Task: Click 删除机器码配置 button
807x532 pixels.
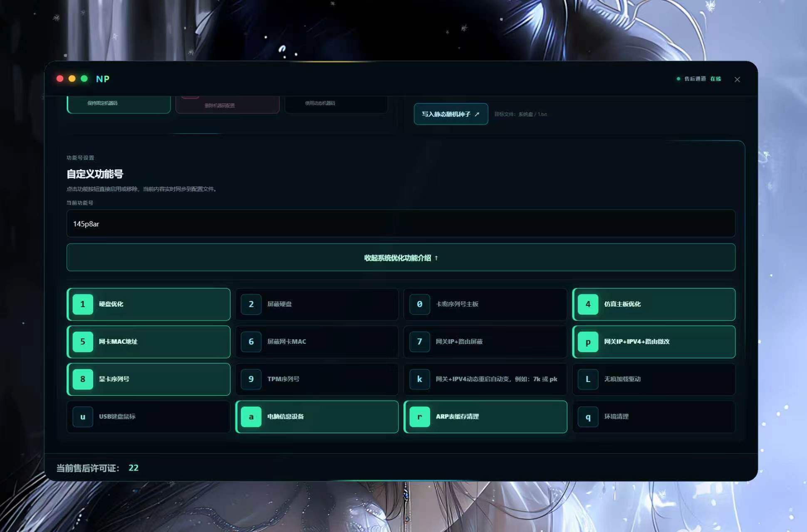Action: click(228, 104)
